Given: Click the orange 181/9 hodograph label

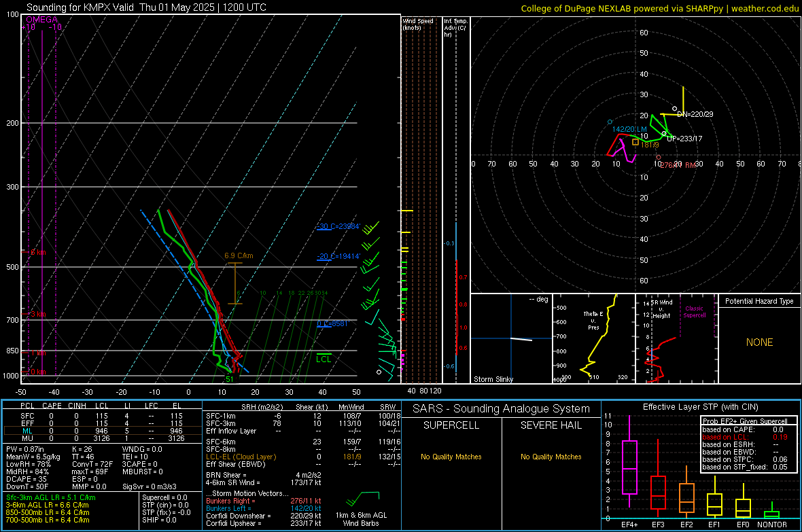Looking at the screenshot, I should coord(650,145).
